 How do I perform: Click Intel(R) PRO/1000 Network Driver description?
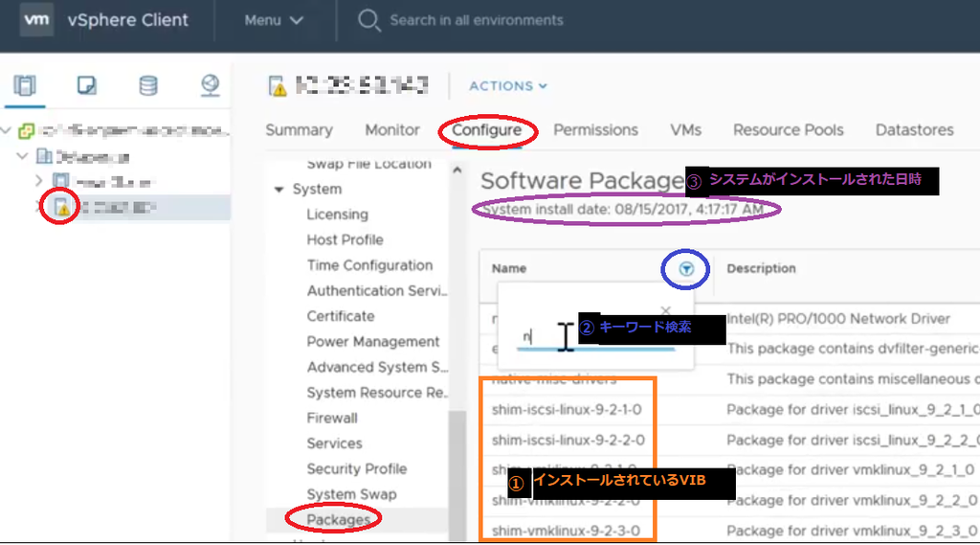[x=838, y=319]
